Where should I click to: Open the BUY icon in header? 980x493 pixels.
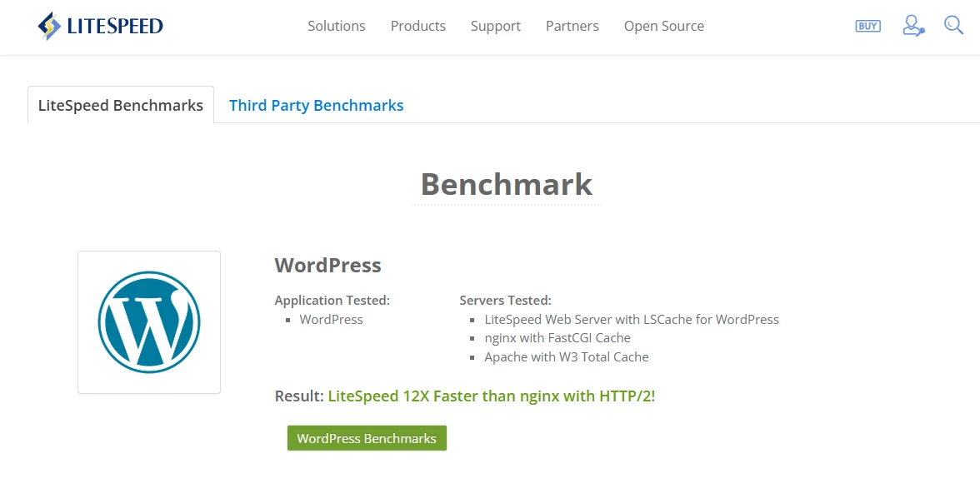point(867,26)
